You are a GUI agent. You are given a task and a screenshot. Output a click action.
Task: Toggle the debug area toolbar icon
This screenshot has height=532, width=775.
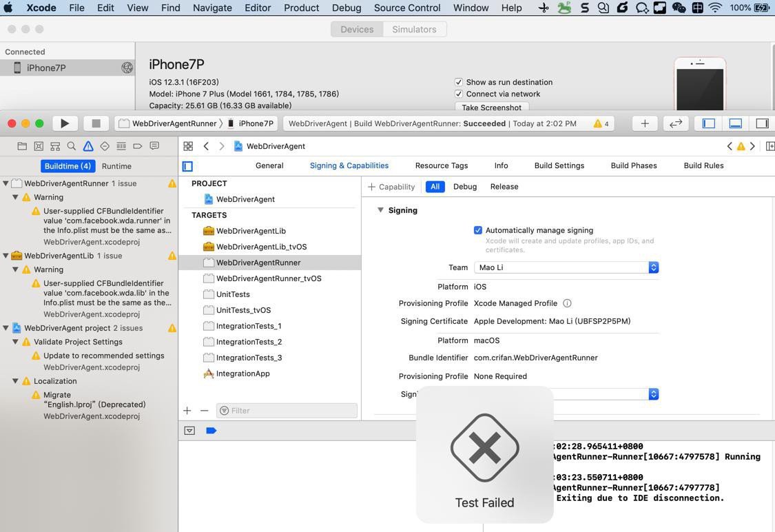point(736,123)
